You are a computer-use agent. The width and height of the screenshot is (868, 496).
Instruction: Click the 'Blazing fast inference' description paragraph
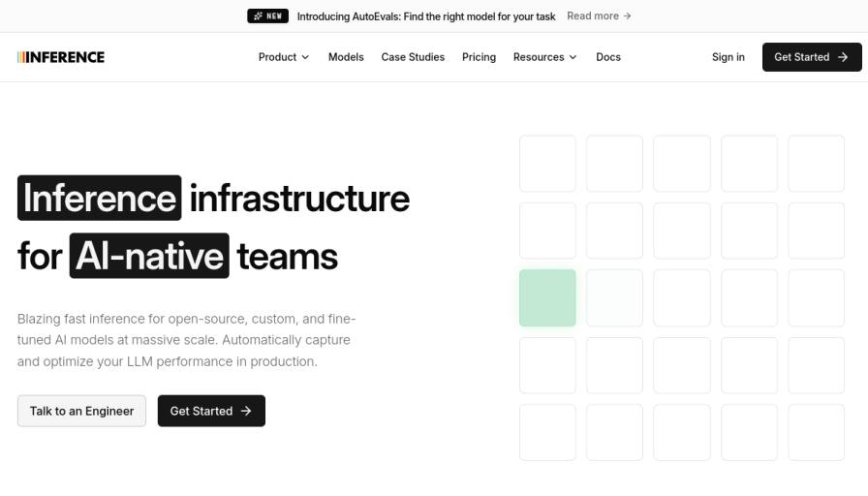pyautogui.click(x=187, y=340)
